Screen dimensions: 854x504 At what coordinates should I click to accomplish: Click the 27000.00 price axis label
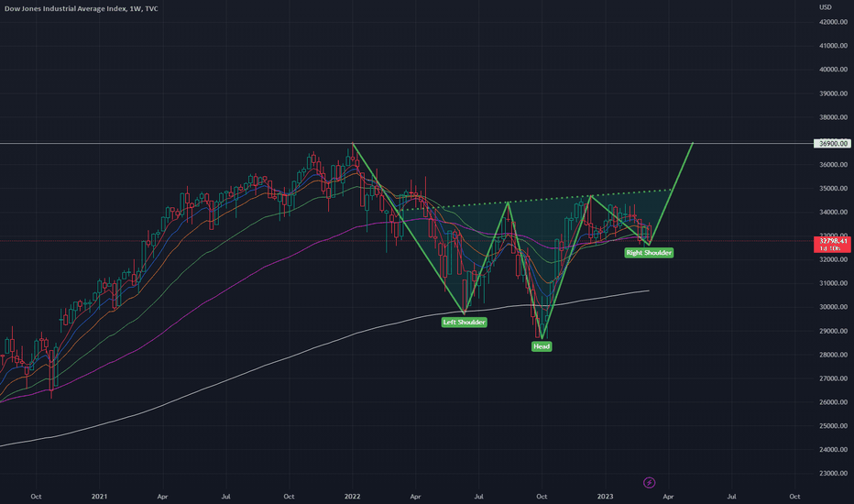coord(833,378)
